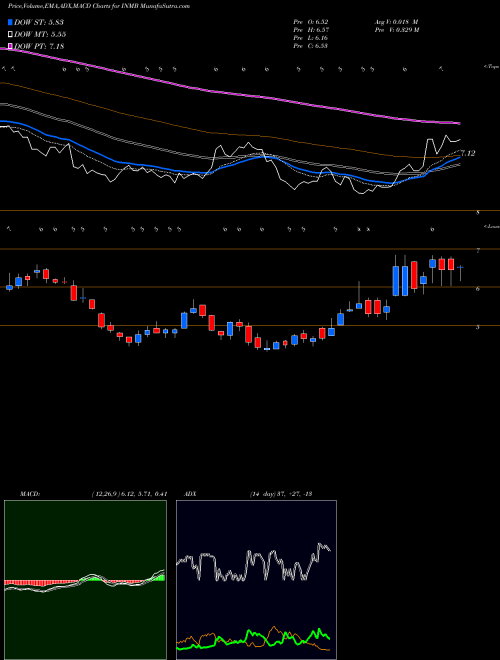Click the ADX '(14 day) 37, +27, -18' values
Screen dimensions: 500x660
pyautogui.click(x=280, y=494)
